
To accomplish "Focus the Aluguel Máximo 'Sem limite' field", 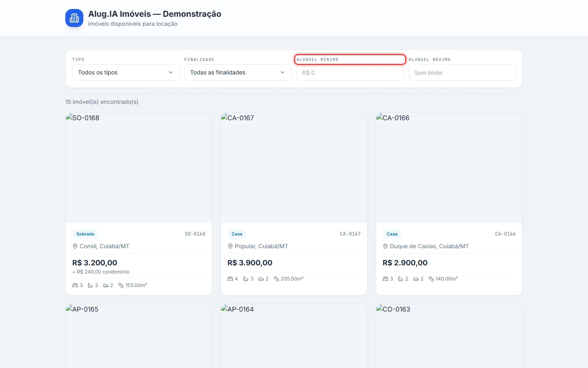I will 462,73.
